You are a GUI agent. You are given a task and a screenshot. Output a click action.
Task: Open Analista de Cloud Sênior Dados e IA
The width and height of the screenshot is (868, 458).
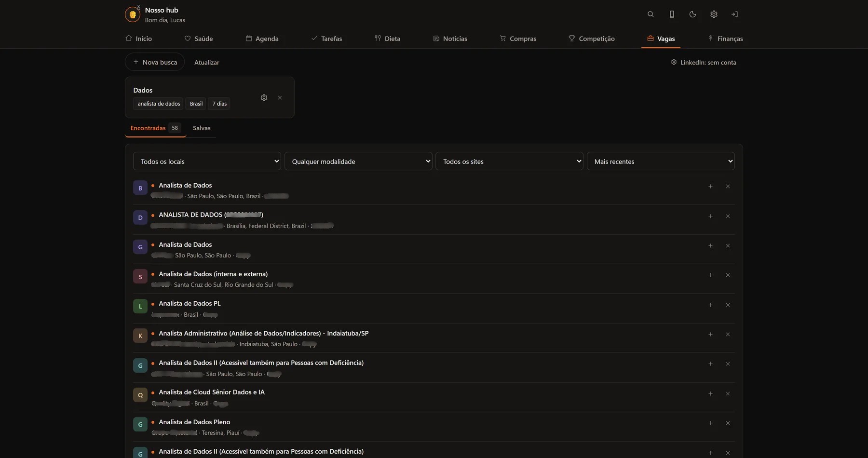tap(212, 392)
